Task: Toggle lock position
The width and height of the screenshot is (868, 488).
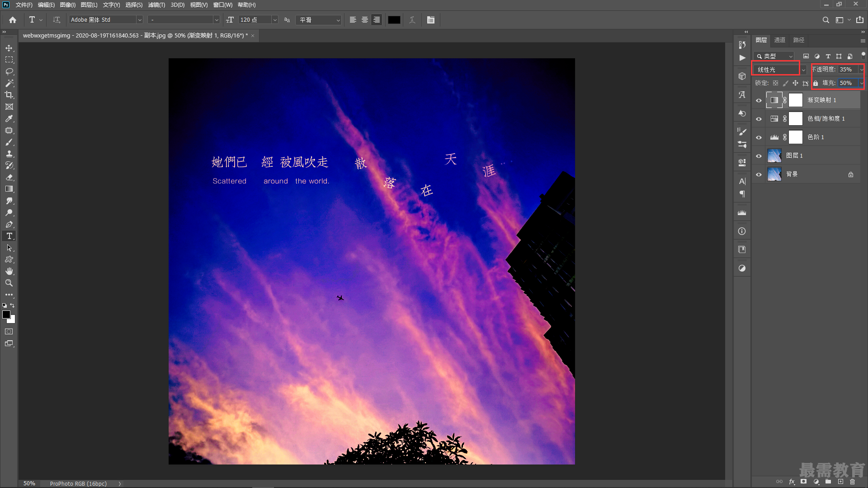Action: (x=795, y=83)
